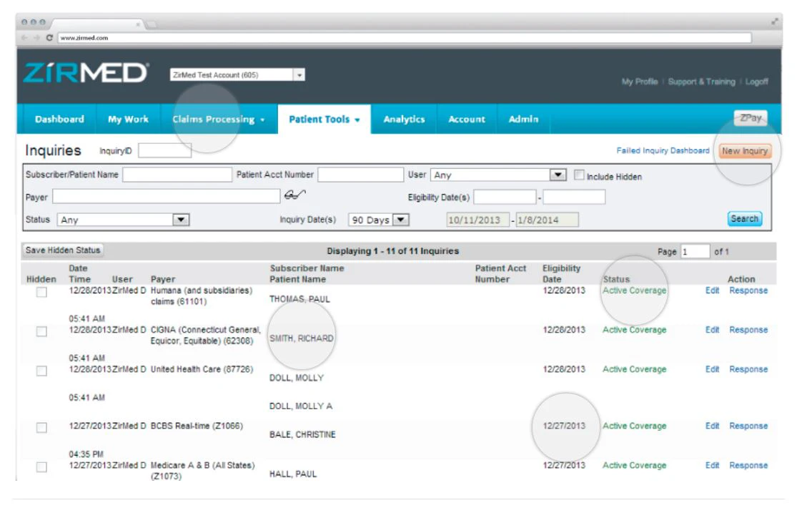The image size is (812, 513).
Task: Click patient name 'DOLL, MOLLY A'
Action: pyautogui.click(x=301, y=406)
